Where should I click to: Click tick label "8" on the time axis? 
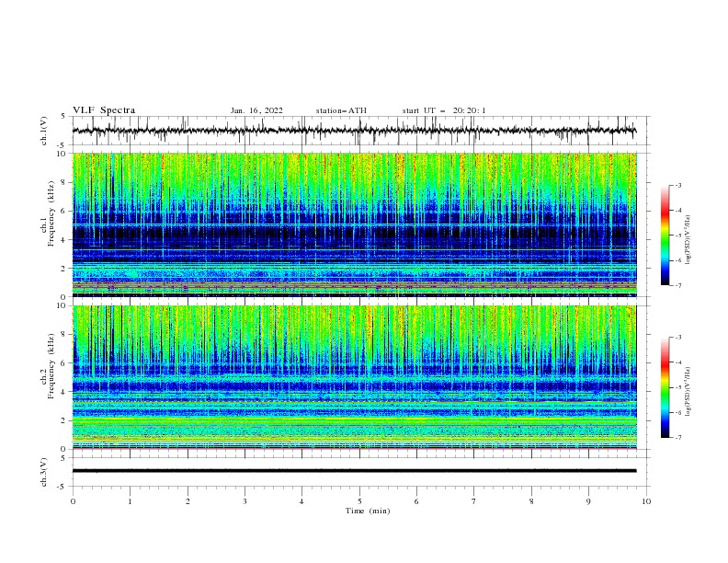coord(531,501)
